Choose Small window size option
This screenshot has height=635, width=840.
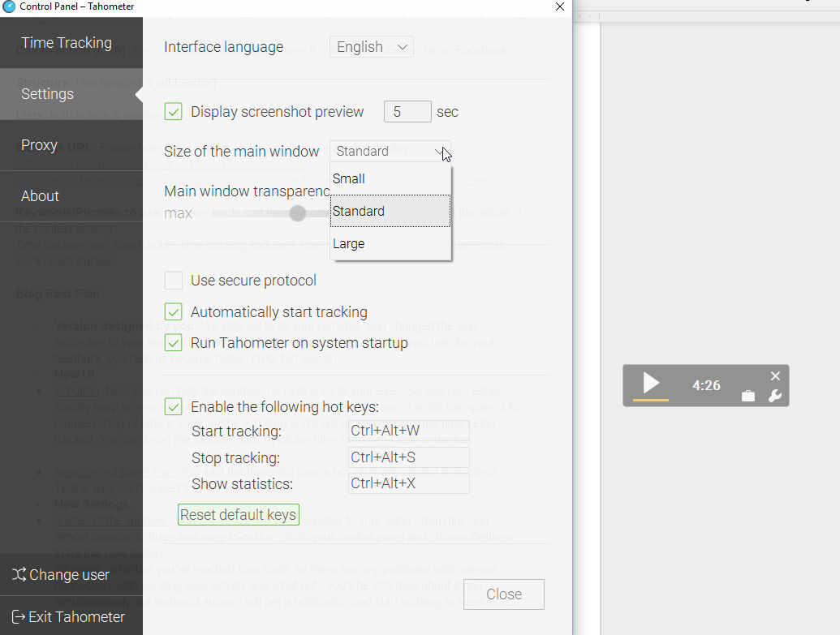390,179
